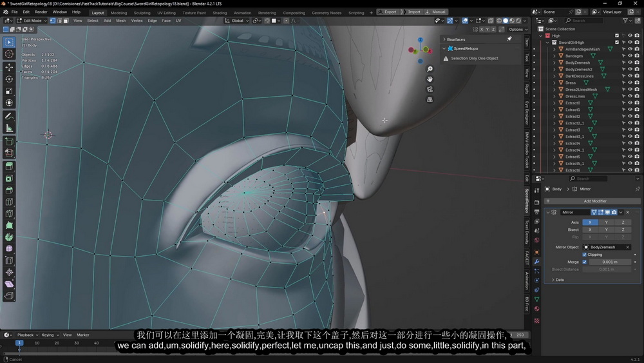Click the viewport pan hand icon
This screenshot has width=644, height=363.
tap(430, 79)
